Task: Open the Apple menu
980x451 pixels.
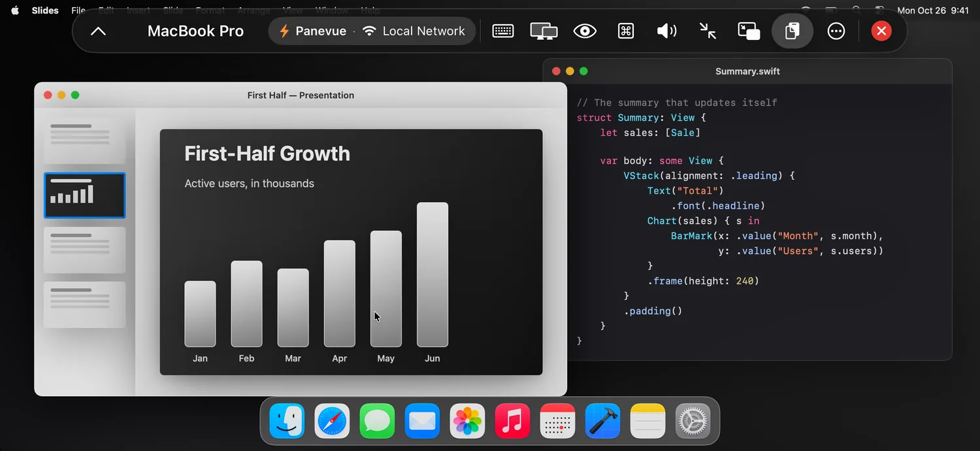Action: [x=15, y=10]
